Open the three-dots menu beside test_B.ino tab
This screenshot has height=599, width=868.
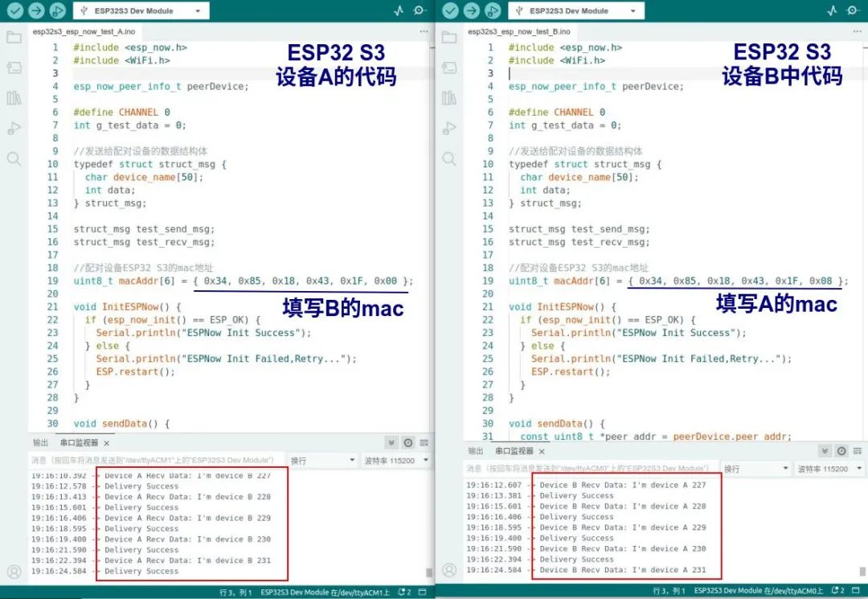tap(857, 31)
